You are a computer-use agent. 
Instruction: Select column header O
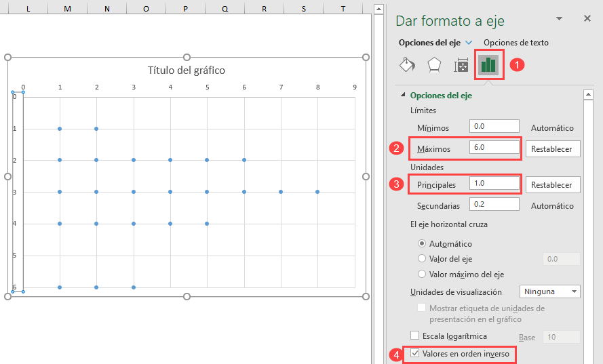[x=146, y=8]
